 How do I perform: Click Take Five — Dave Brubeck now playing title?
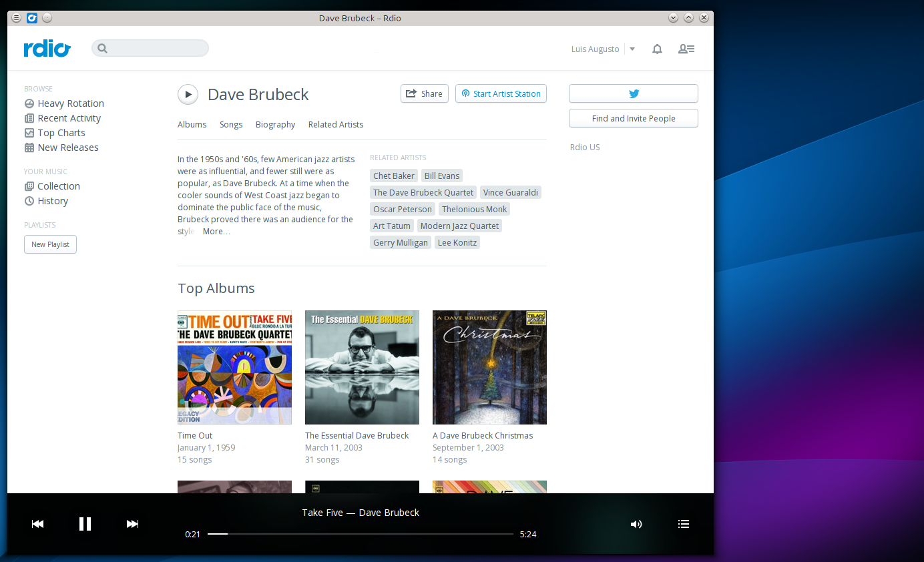click(361, 513)
